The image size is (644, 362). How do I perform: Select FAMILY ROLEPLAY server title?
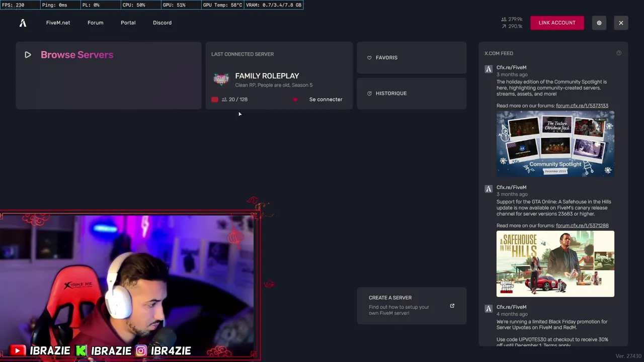click(267, 76)
